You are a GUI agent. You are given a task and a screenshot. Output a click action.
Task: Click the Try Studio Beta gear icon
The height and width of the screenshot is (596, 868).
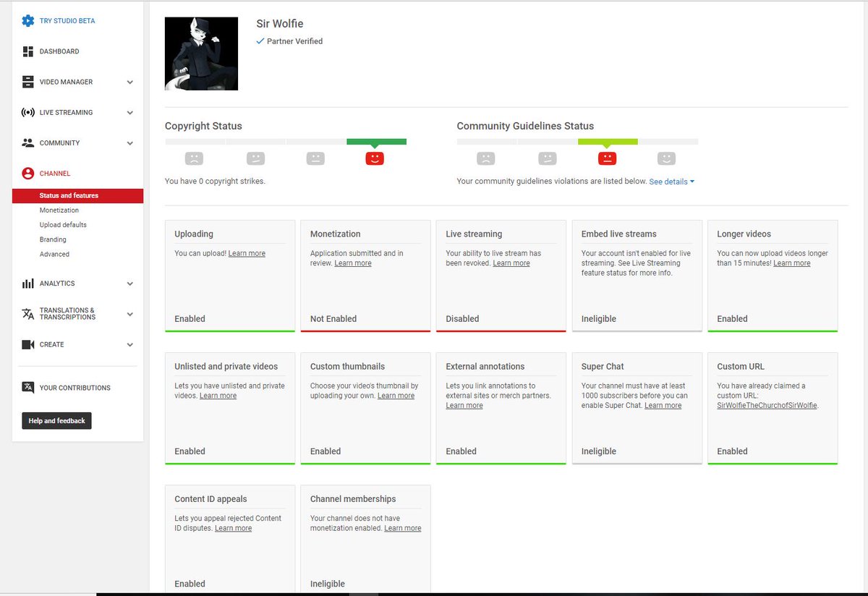28,21
